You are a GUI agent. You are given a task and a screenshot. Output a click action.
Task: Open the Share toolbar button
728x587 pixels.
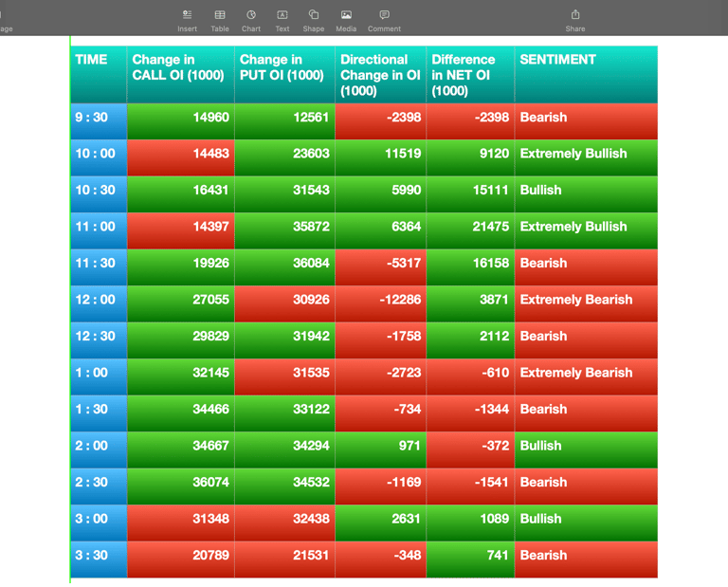[575, 21]
